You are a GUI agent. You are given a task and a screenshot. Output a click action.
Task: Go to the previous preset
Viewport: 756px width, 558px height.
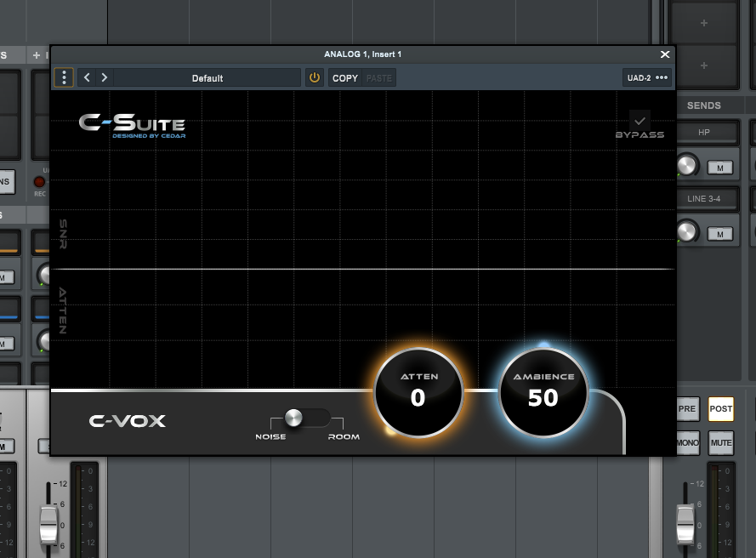[88, 77]
